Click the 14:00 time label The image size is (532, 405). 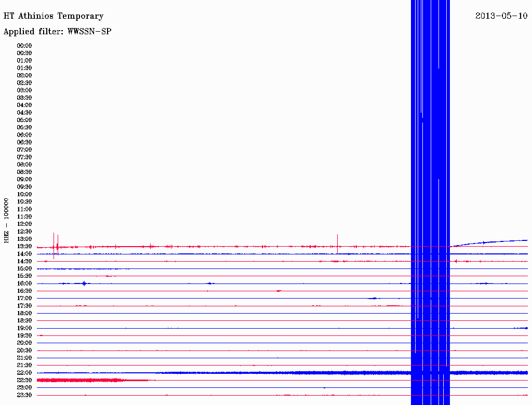tap(24, 254)
